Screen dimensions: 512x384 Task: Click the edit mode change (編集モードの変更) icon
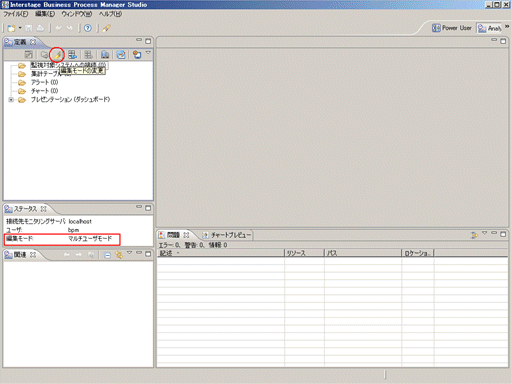click(57, 54)
